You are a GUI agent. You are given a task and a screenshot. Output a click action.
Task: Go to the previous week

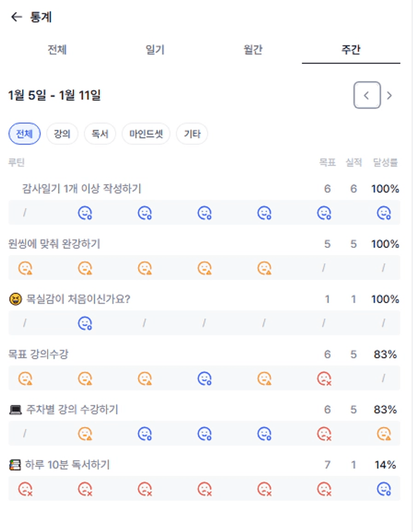coord(367,95)
